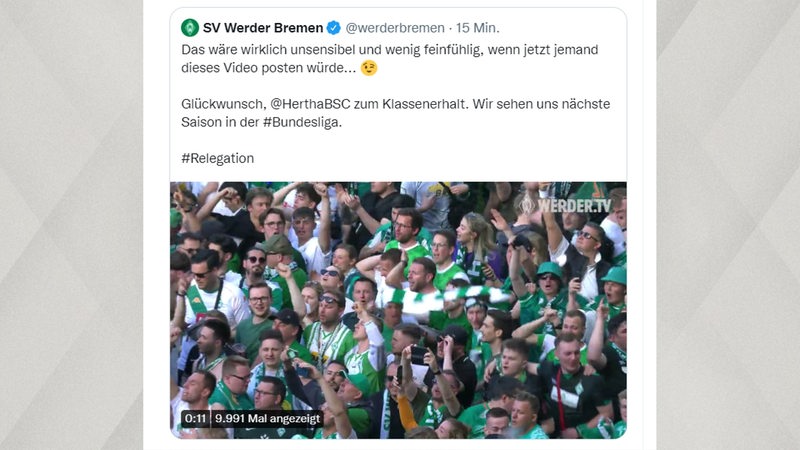Click the 9.991 Mal angezeigt view count
This screenshot has width=800, height=450.
267,419
